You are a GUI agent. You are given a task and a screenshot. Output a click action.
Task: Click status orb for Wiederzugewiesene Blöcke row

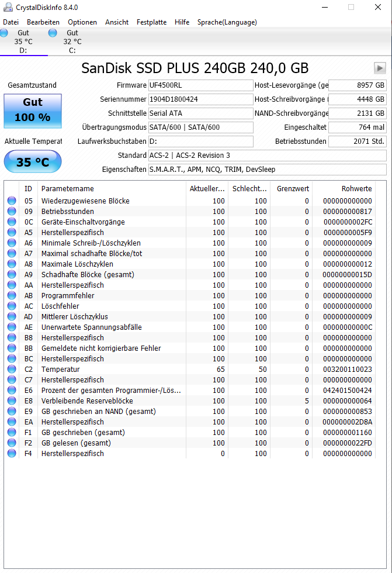click(12, 201)
